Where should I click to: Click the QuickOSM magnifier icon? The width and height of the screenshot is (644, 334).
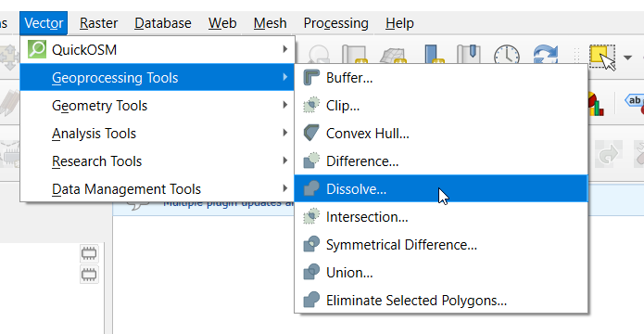coord(36,49)
